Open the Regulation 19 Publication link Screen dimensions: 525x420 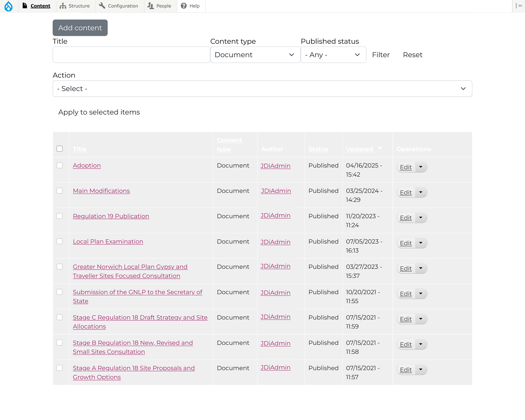(111, 216)
